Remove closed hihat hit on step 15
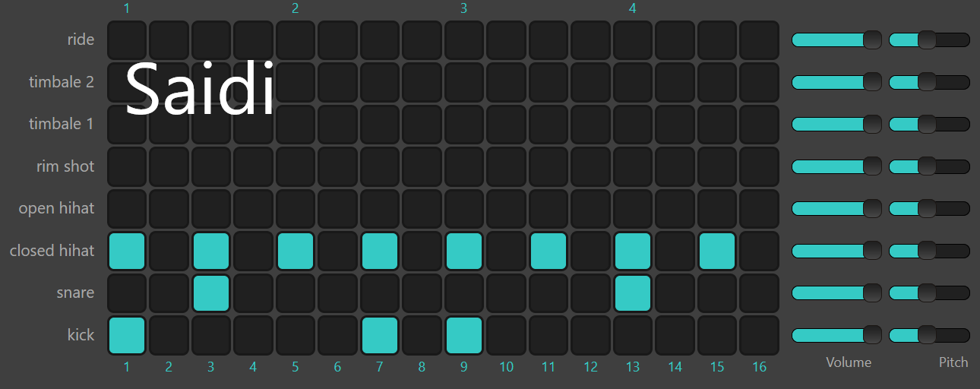Viewport: 980px width, 389px height. coord(716,251)
